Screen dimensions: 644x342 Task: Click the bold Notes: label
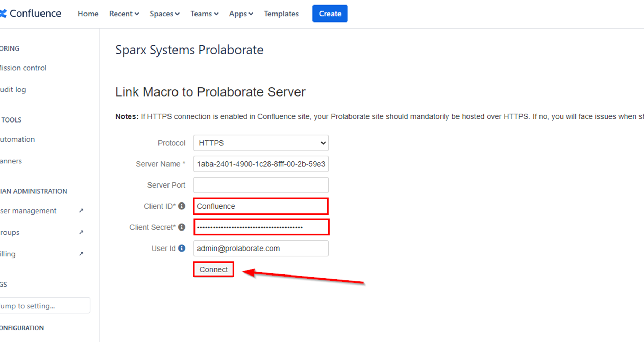[127, 117]
